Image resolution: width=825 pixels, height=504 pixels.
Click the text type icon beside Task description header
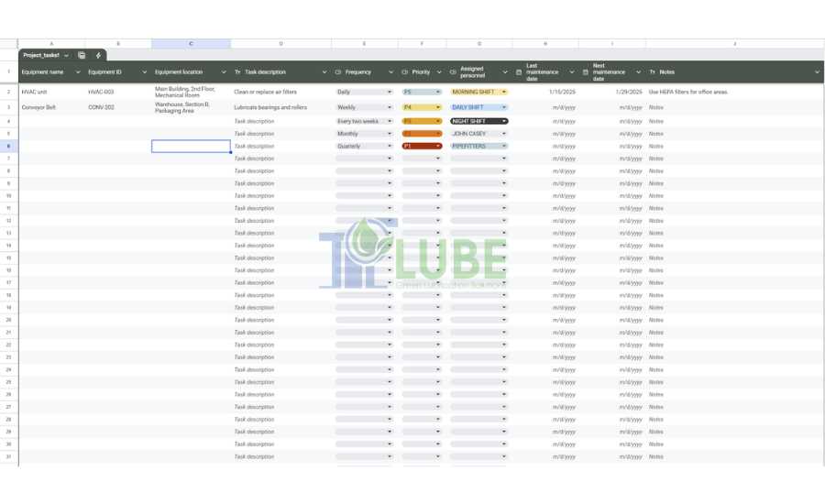point(237,72)
